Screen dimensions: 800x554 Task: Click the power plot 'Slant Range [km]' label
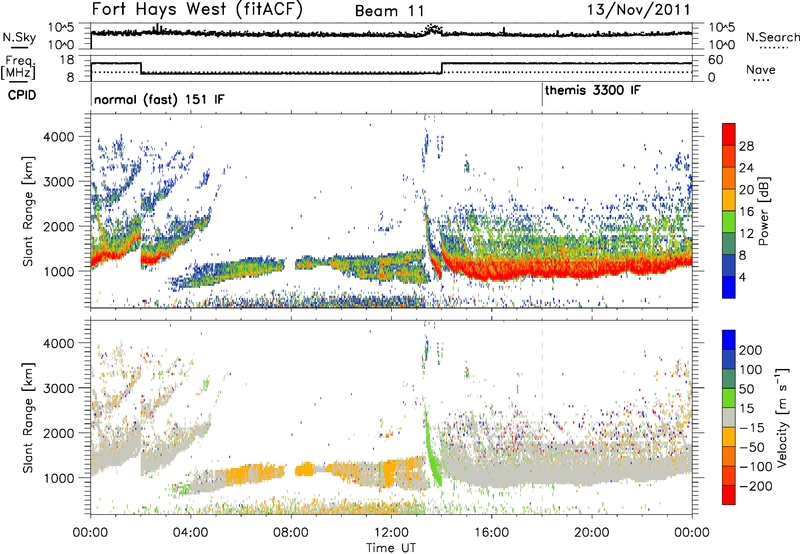[x=28, y=211]
